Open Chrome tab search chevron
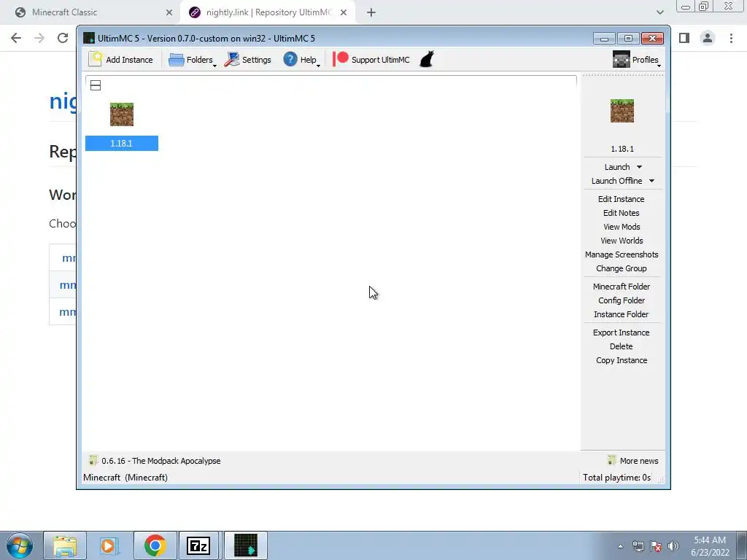Screen dimensions: 747x560 tap(659, 12)
